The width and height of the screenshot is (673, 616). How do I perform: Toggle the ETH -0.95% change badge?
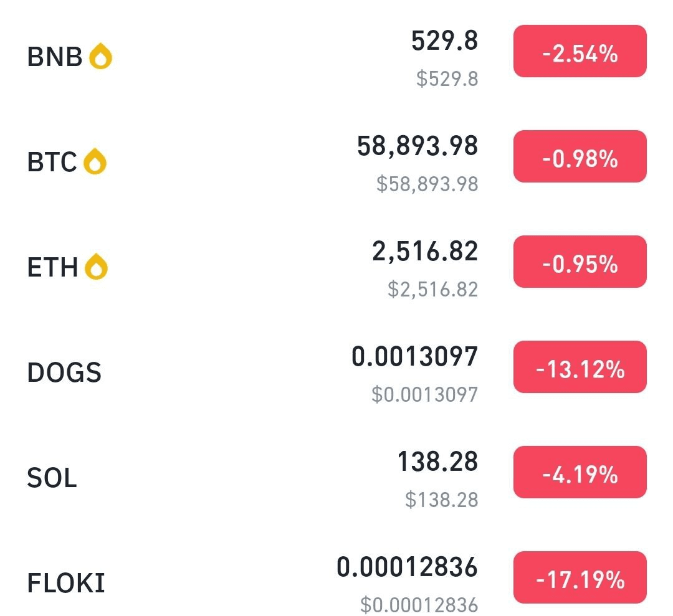point(580,262)
